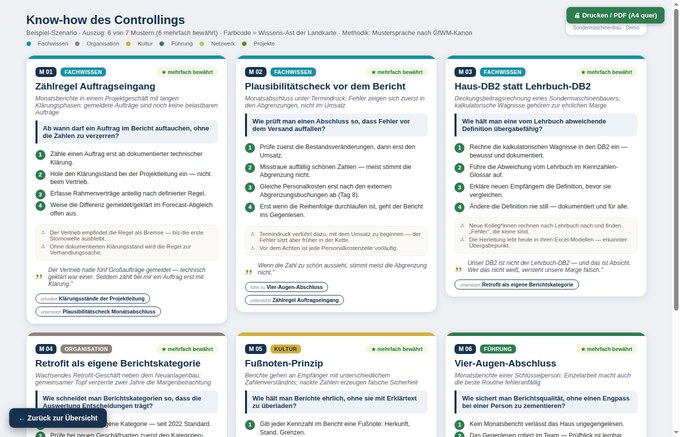Image resolution: width=680 pixels, height=437 pixels.
Task: Go back via Zurück zur Übersicht button
Action: pyautogui.click(x=58, y=418)
